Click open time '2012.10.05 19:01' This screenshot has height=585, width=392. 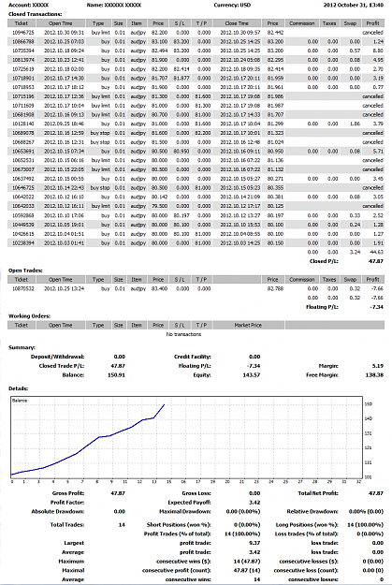65,225
